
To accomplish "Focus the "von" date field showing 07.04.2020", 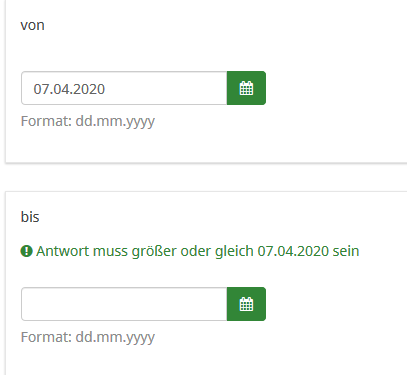I will (x=124, y=88).
